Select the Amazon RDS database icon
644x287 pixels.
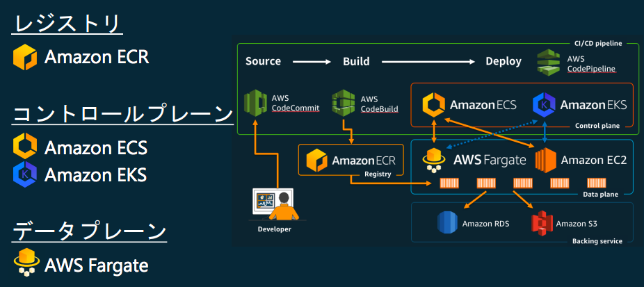(x=447, y=222)
